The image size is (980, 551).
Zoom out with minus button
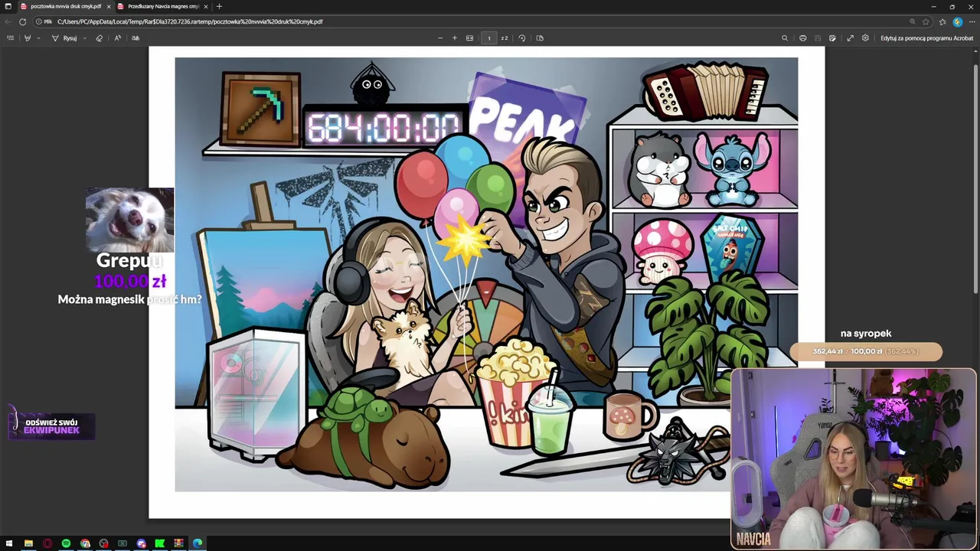pyautogui.click(x=439, y=37)
